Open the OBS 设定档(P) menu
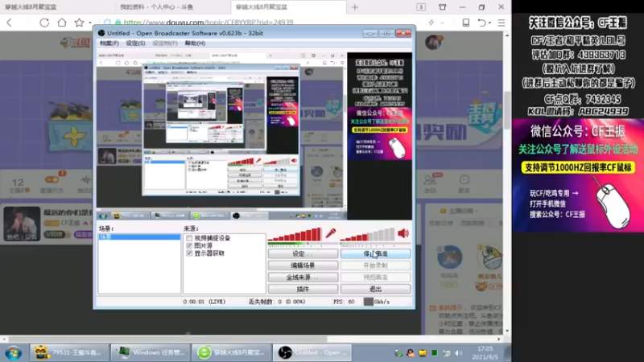The width and height of the screenshot is (644, 362). [x=165, y=43]
